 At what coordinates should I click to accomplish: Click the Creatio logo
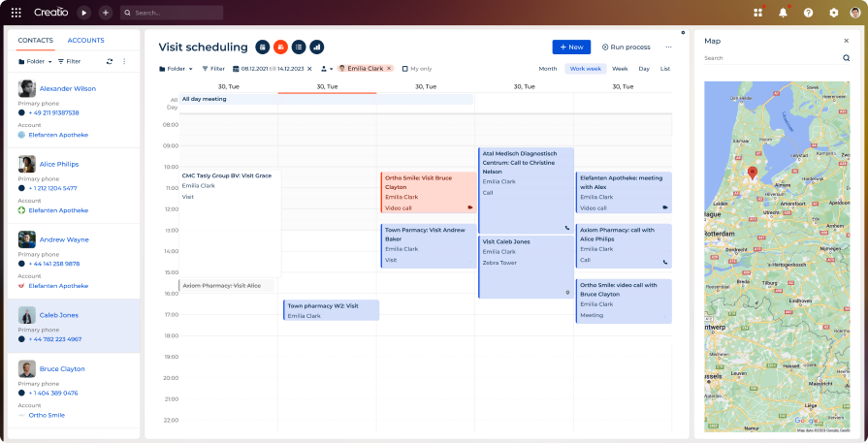click(x=51, y=13)
